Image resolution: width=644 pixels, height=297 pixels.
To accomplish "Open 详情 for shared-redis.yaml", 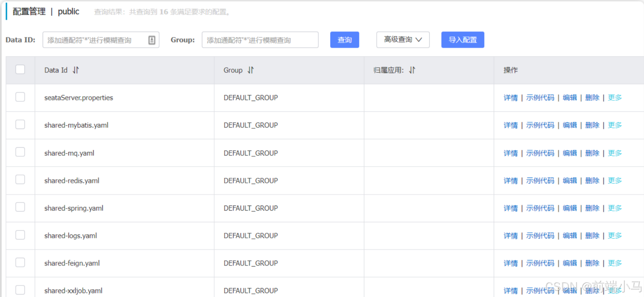I will click(x=511, y=181).
